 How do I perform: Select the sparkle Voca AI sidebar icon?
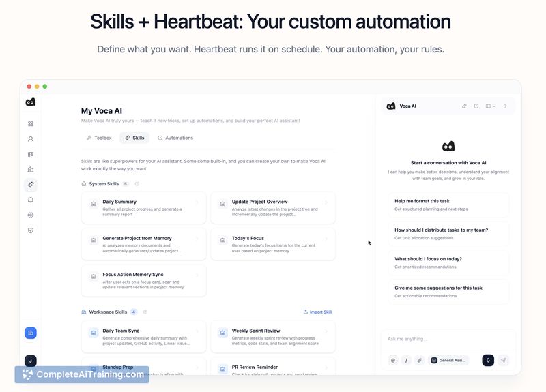(31, 185)
